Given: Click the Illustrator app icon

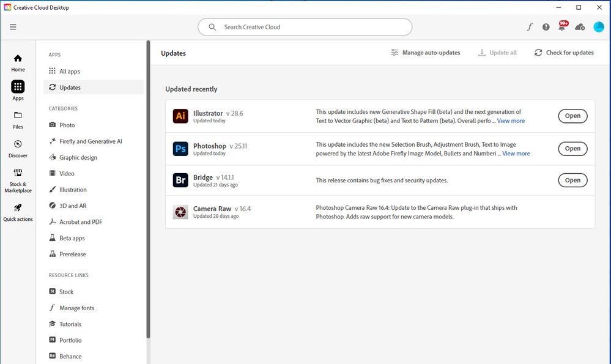Looking at the screenshot, I should point(180,116).
